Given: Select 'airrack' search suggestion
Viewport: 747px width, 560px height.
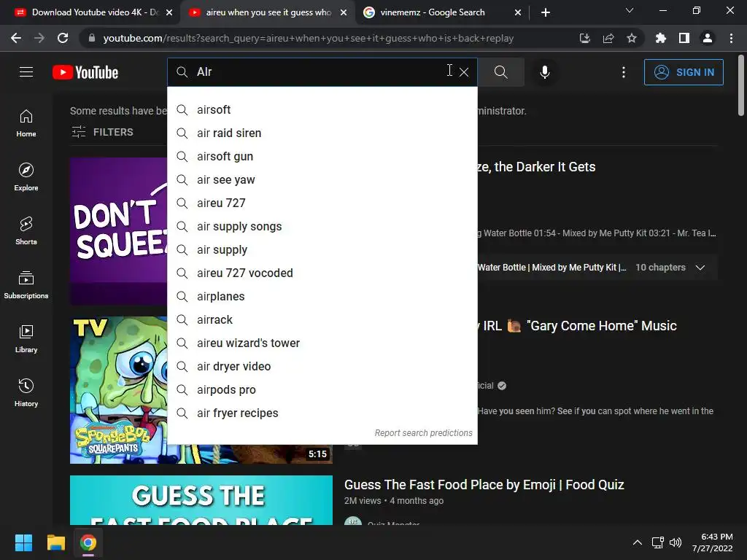Looking at the screenshot, I should click(x=322, y=320).
